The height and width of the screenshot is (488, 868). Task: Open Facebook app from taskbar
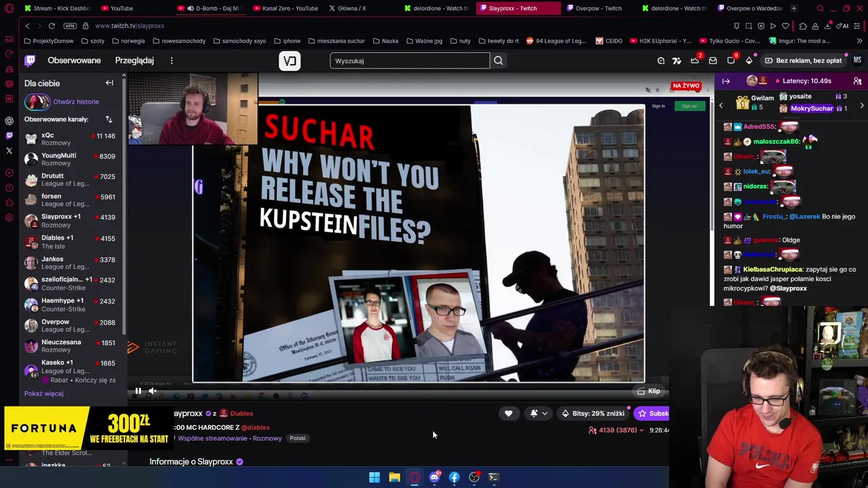point(454,477)
